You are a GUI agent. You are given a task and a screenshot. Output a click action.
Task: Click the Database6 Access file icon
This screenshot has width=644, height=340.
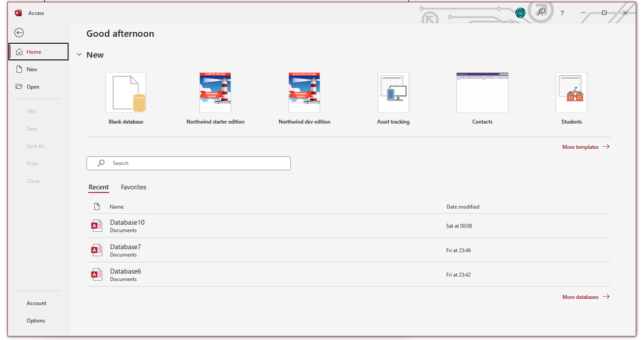[97, 274]
